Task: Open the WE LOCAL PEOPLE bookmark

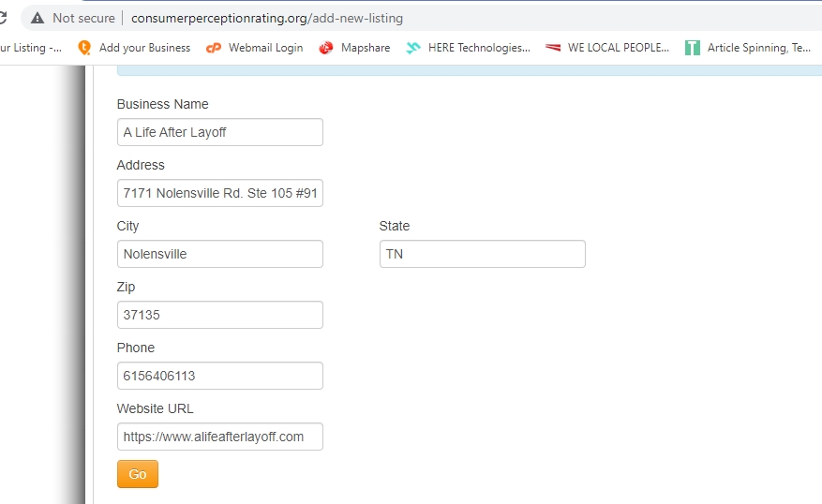Action: 607,48
